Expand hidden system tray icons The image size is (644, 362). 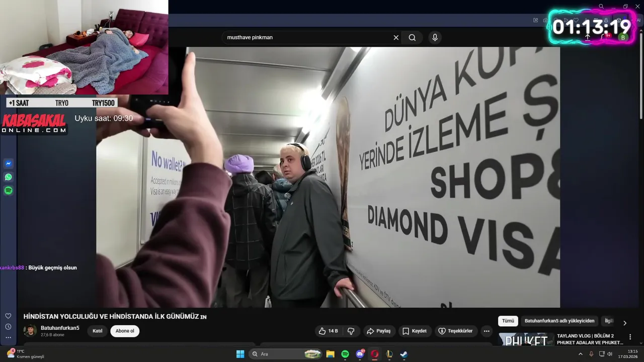(580, 354)
